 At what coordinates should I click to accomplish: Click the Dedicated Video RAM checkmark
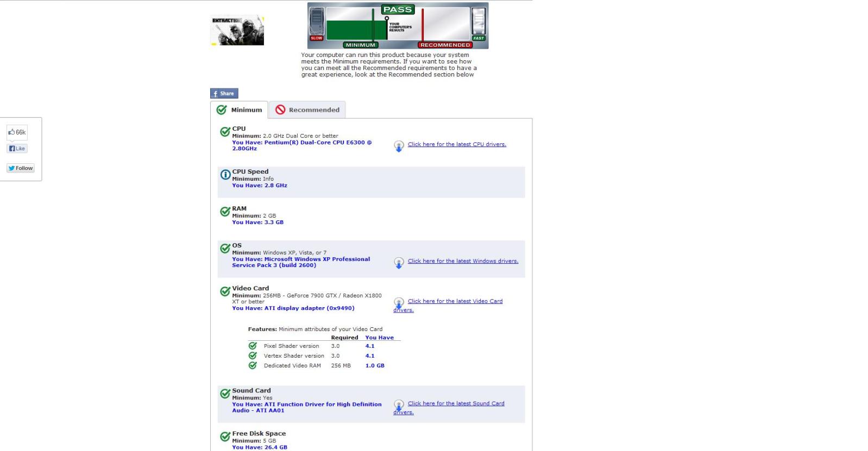click(x=253, y=365)
